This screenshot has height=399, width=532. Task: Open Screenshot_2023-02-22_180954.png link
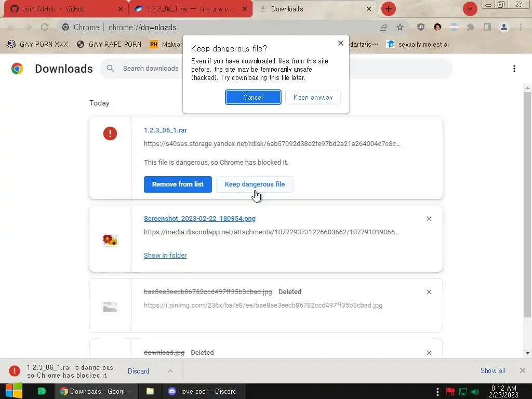199,219
